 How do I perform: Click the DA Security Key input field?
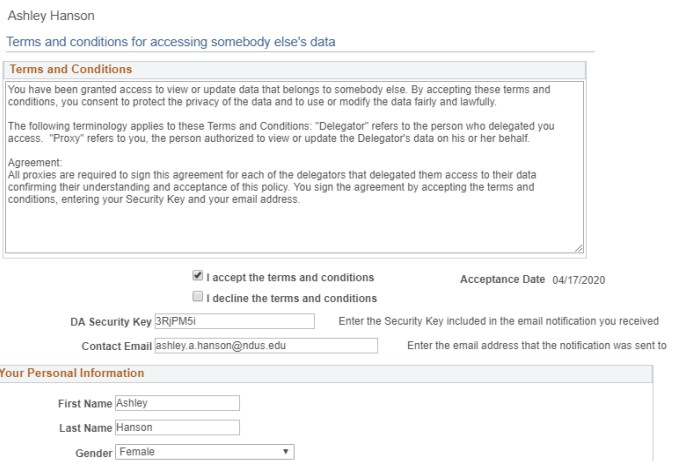(233, 321)
